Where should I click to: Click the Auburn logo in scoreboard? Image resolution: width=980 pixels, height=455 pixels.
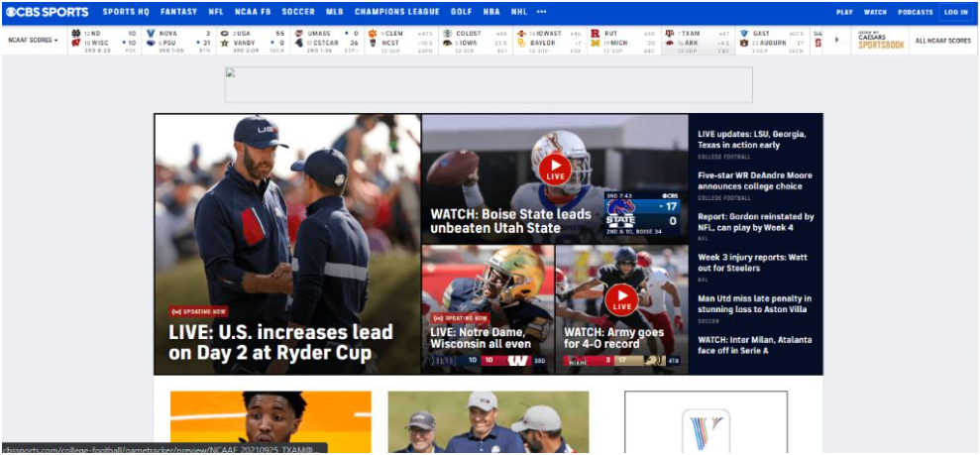pos(744,44)
